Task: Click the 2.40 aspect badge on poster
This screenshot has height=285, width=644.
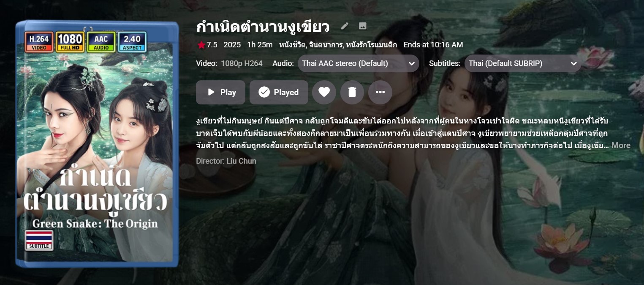Action: tap(132, 42)
